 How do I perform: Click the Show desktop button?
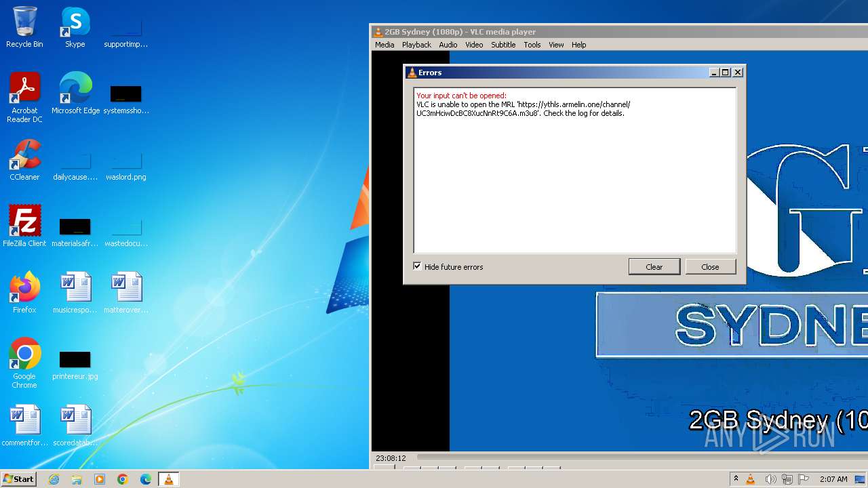[861, 479]
